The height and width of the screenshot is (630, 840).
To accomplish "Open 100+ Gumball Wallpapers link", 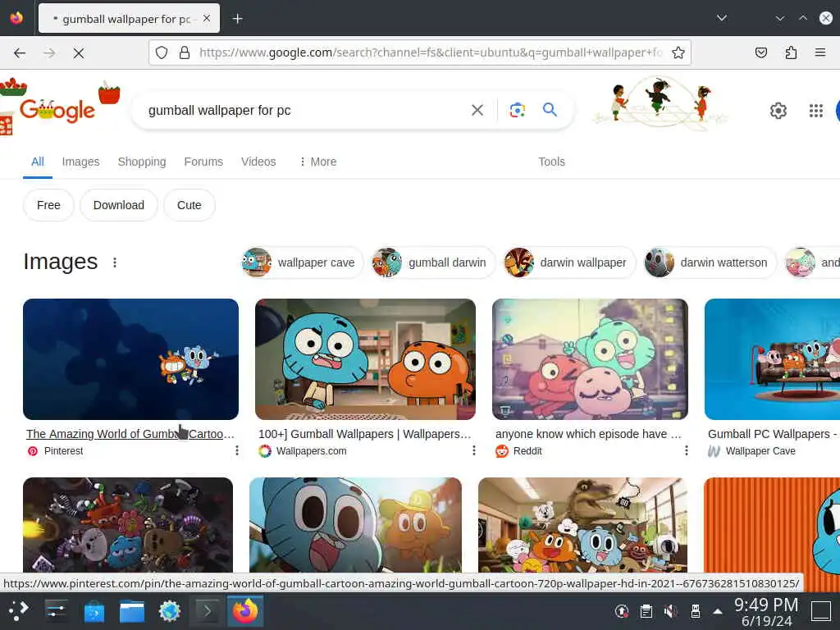I will click(x=364, y=434).
